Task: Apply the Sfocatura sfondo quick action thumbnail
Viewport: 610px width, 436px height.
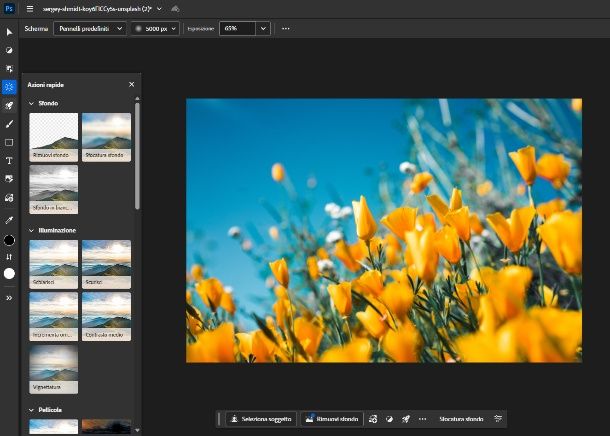Action: pyautogui.click(x=107, y=137)
